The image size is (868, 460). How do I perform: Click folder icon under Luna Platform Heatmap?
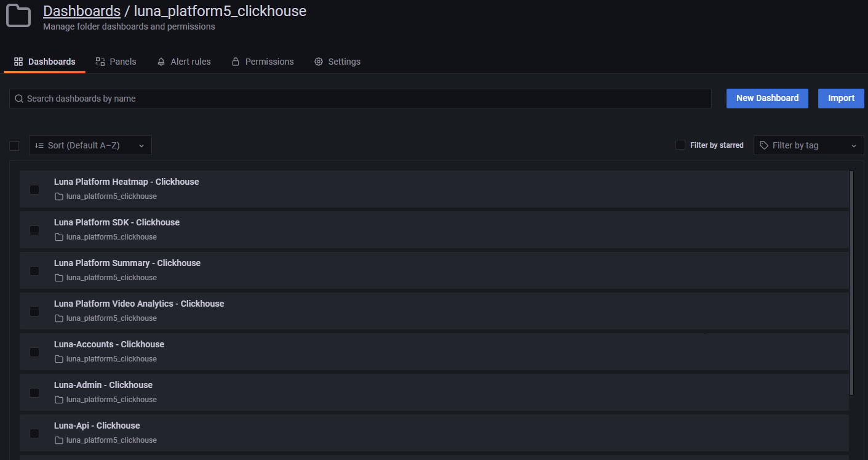[59, 196]
